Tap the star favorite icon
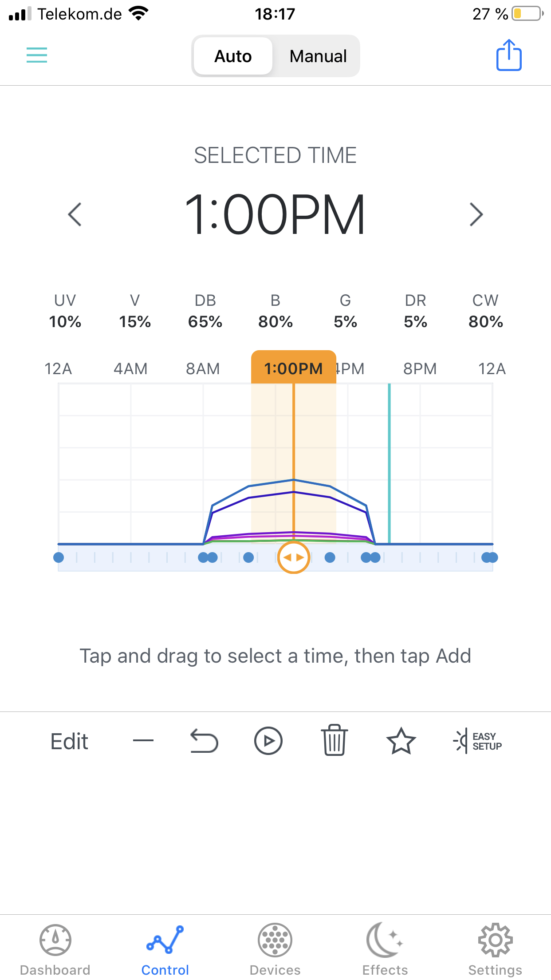The width and height of the screenshot is (551, 980). pos(401,741)
